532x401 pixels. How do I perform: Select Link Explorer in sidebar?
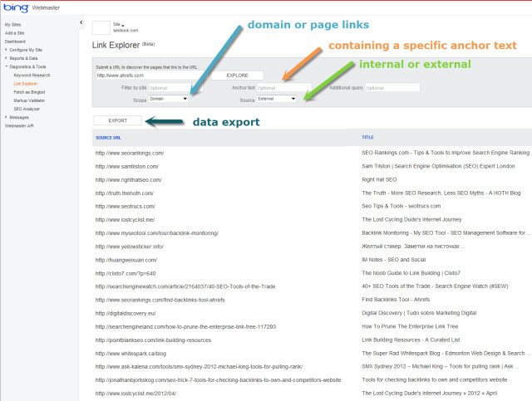[26, 84]
